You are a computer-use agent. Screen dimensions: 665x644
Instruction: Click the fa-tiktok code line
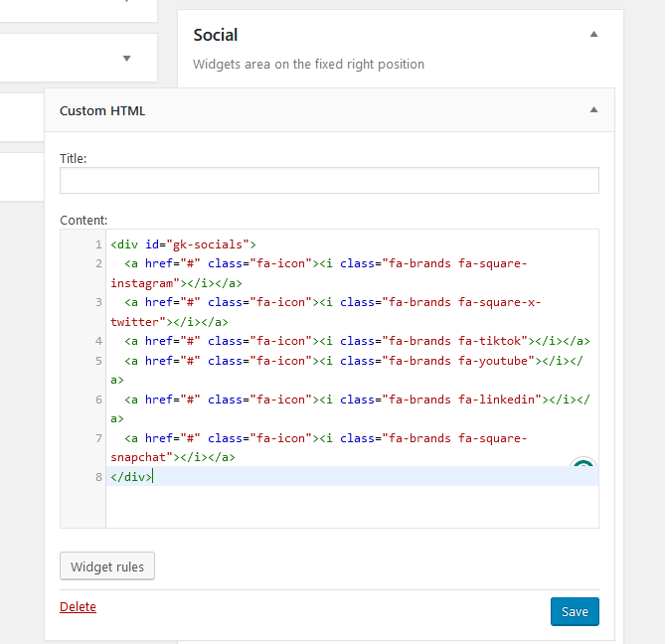(x=356, y=341)
